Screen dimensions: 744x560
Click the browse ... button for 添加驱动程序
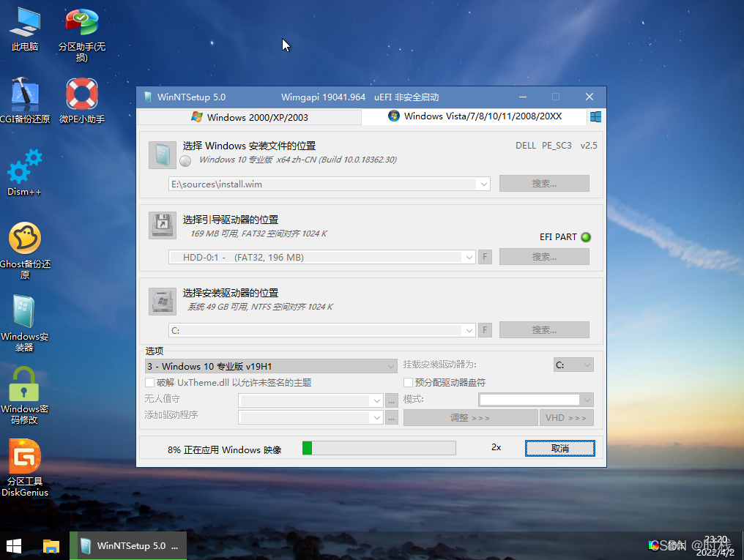(392, 418)
